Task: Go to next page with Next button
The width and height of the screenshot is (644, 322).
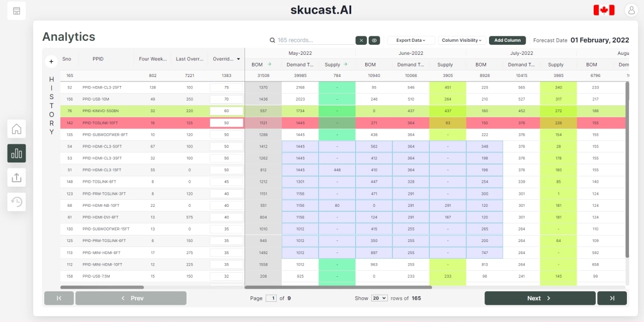Action: tap(539, 298)
